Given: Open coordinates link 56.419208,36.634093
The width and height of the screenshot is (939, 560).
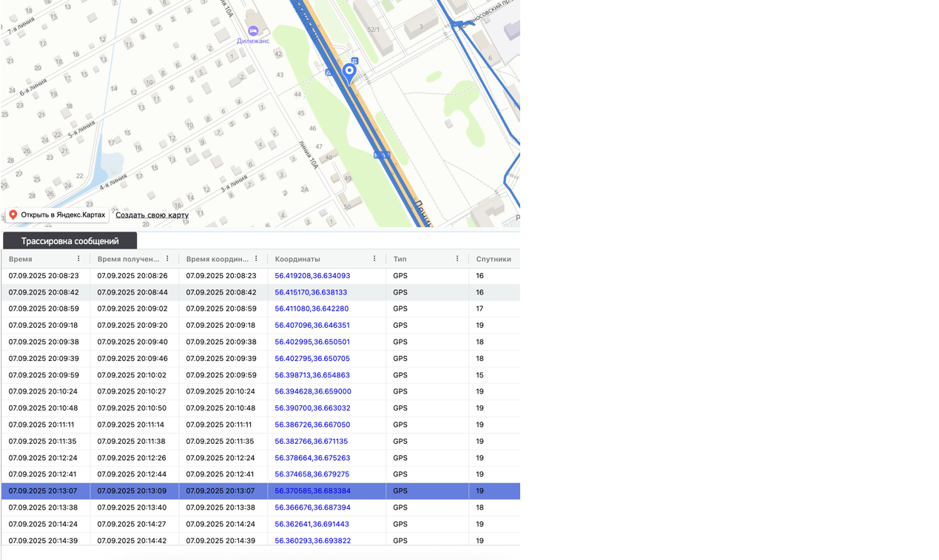Looking at the screenshot, I should coord(312,276).
